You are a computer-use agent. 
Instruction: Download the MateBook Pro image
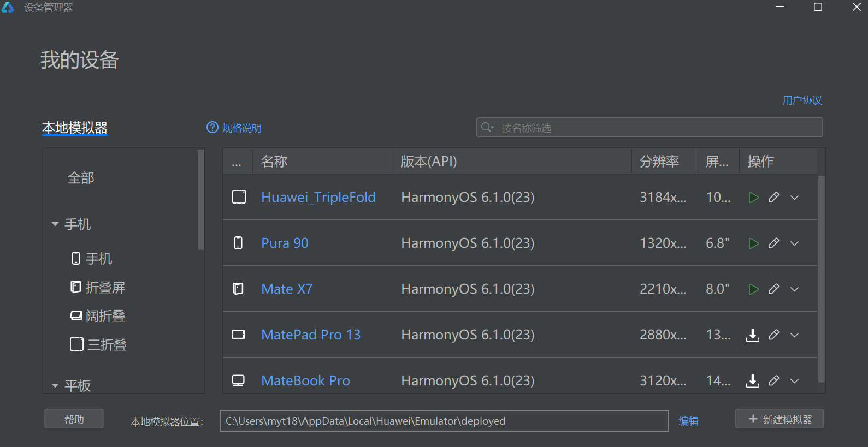[753, 381]
